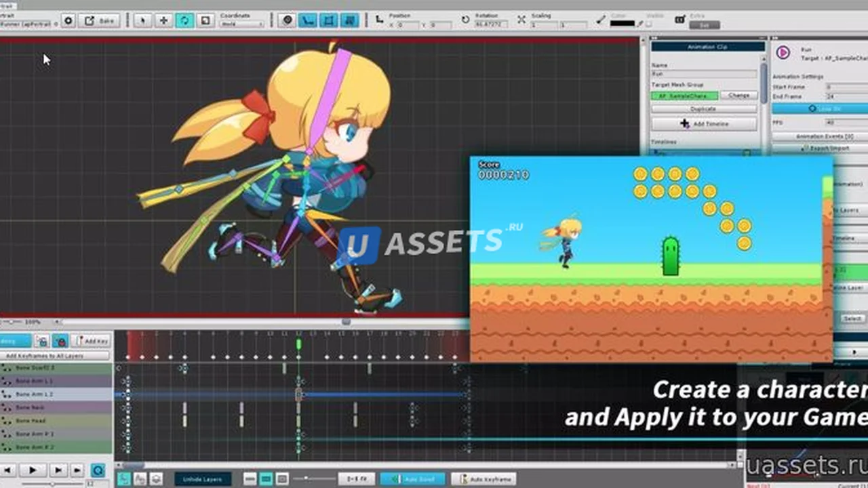Open the Coordinate dropdown
The height and width of the screenshot is (488, 868).
[x=241, y=24]
